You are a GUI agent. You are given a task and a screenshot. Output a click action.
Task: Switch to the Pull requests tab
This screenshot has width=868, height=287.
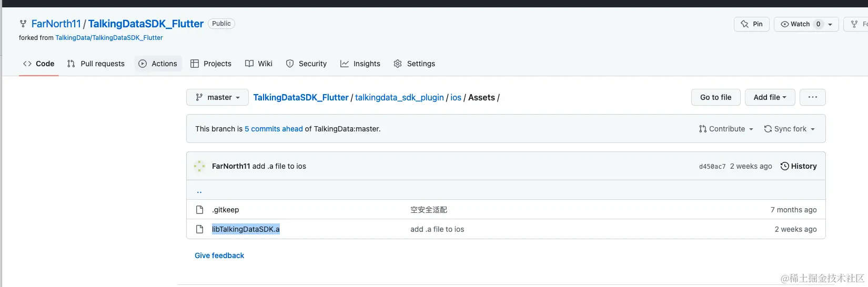click(96, 64)
